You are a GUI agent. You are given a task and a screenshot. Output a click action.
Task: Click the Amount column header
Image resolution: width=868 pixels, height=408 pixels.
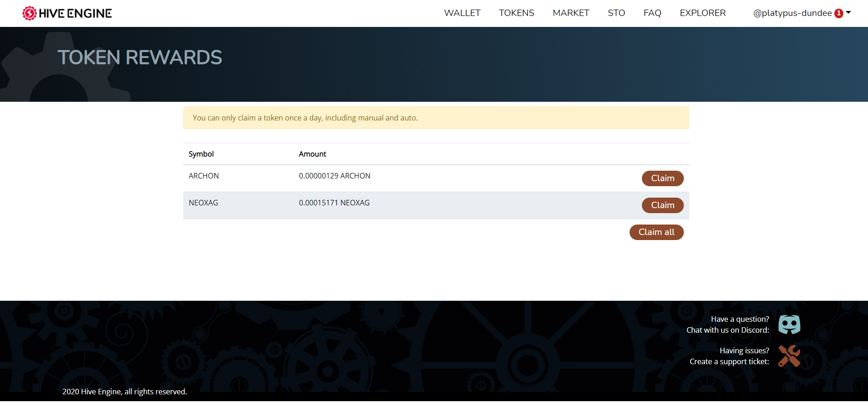(312, 154)
